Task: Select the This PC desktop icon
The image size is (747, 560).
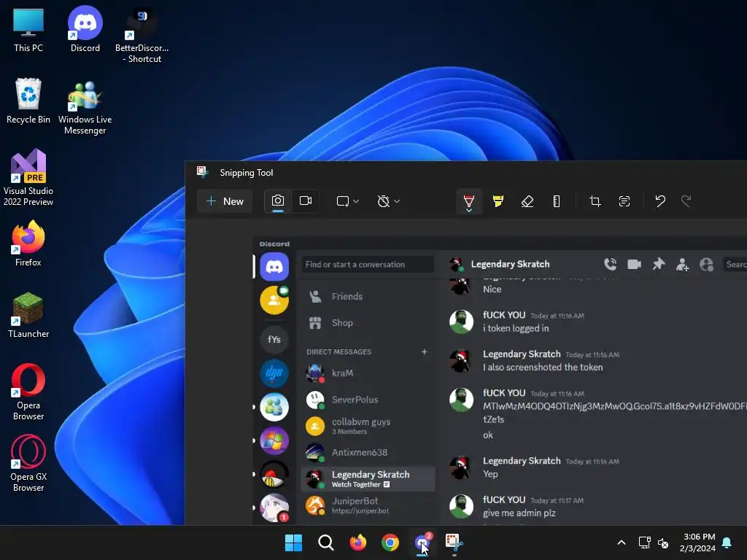Action: coord(28,29)
